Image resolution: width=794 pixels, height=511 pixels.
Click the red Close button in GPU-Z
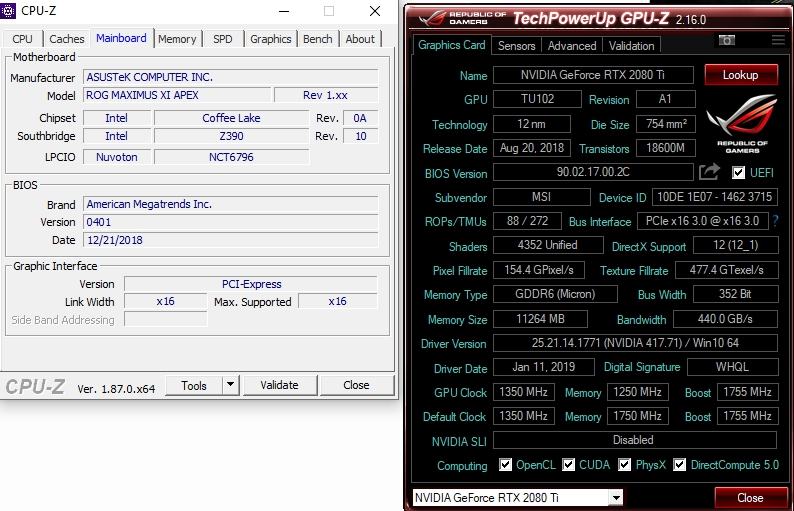click(x=750, y=498)
